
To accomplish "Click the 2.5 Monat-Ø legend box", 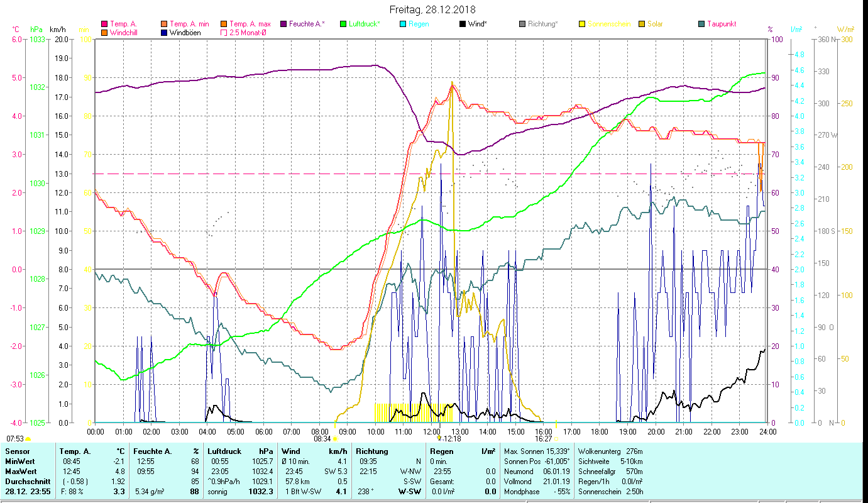I will [224, 33].
